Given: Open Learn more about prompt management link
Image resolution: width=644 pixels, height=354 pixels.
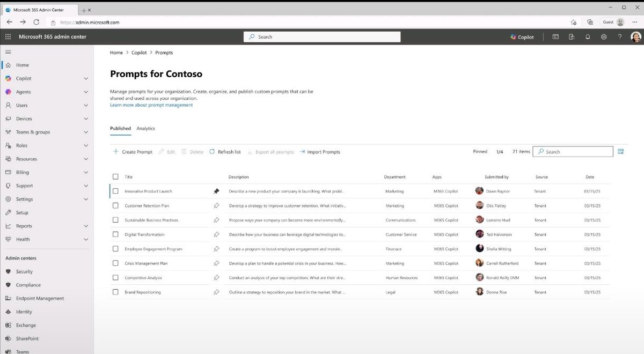Looking at the screenshot, I should tap(151, 105).
